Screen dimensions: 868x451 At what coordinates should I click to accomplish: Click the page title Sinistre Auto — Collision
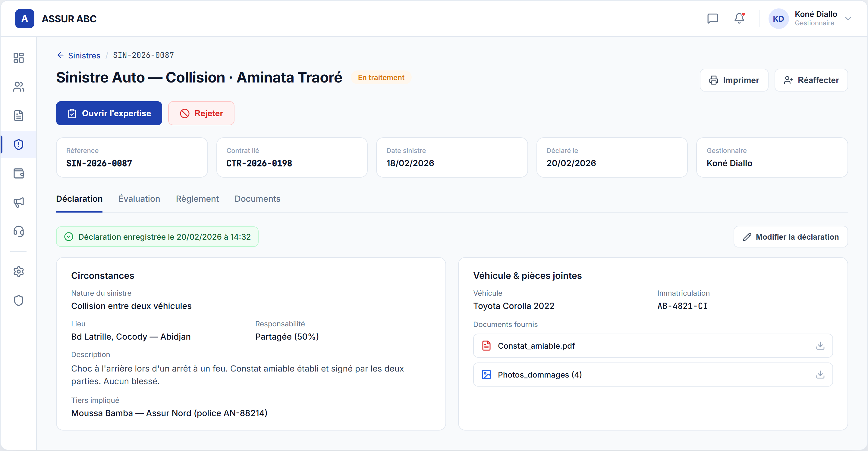click(x=199, y=77)
